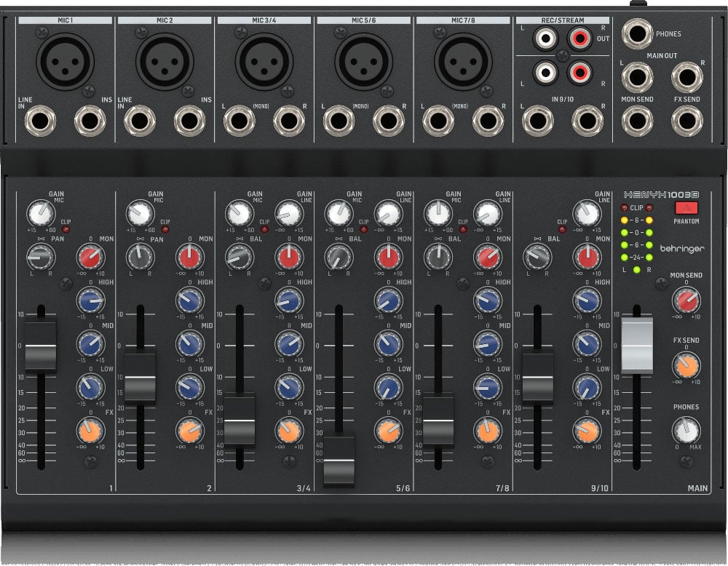Click the behringer brand logo
The height and width of the screenshot is (566, 728).
click(x=681, y=249)
